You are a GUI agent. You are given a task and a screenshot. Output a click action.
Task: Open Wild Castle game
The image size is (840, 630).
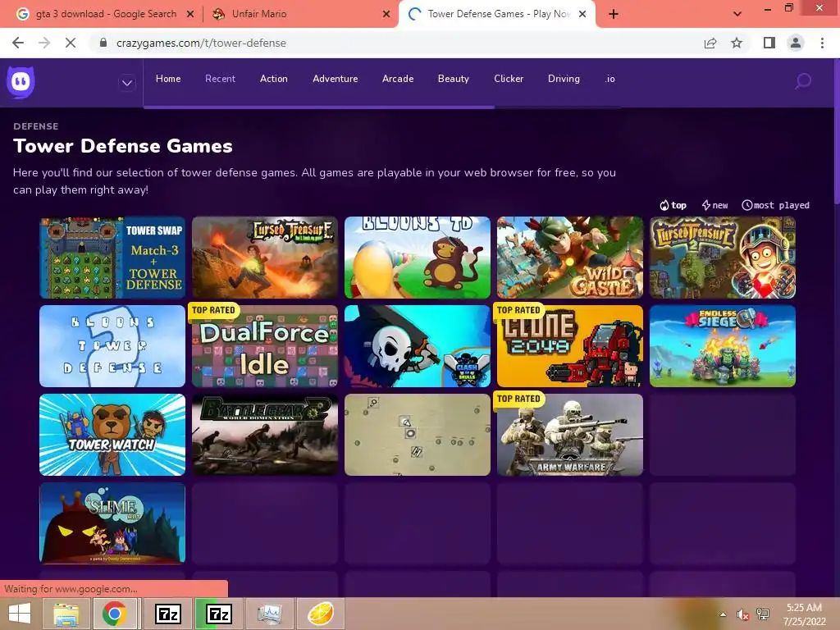tap(570, 257)
